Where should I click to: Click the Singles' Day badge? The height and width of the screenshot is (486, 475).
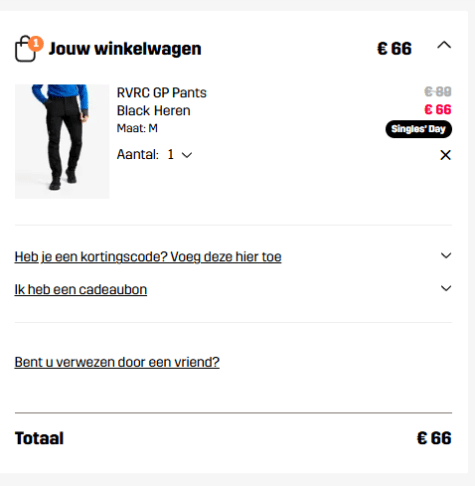419,129
